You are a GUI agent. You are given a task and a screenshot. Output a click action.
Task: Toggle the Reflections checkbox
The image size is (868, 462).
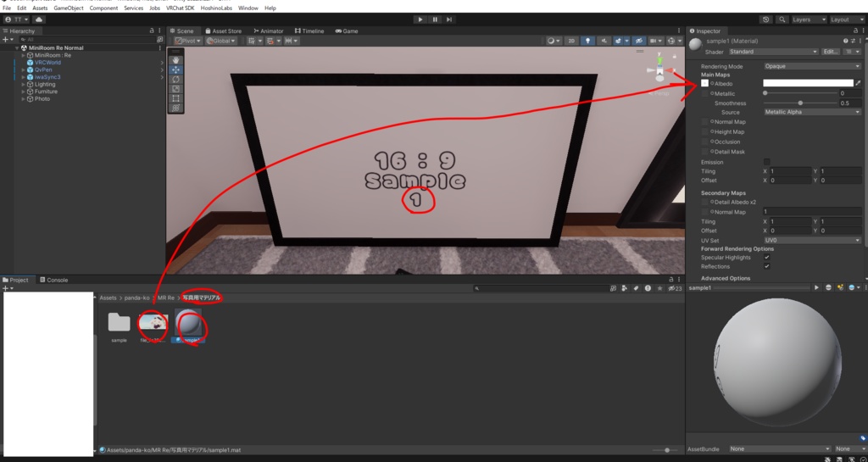click(x=766, y=266)
